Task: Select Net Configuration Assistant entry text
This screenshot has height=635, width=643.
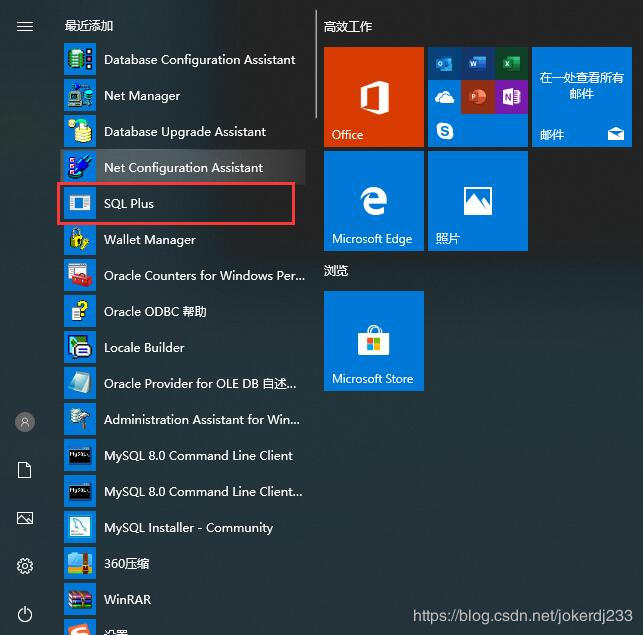Action: [183, 168]
